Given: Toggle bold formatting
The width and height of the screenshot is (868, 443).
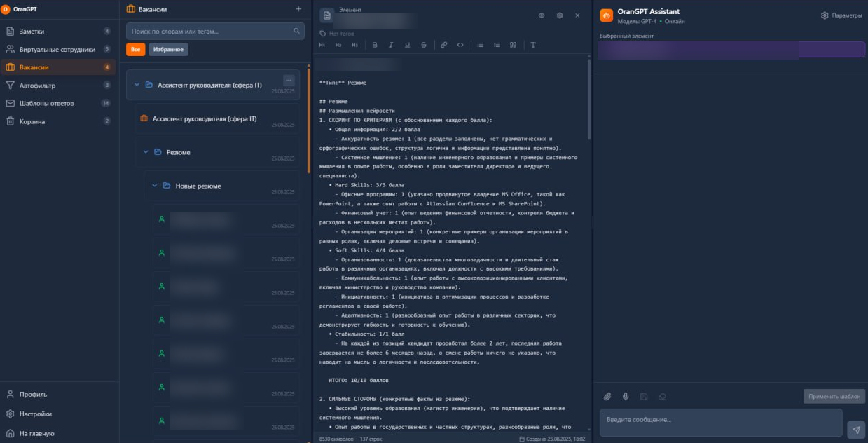Looking at the screenshot, I should click(375, 45).
